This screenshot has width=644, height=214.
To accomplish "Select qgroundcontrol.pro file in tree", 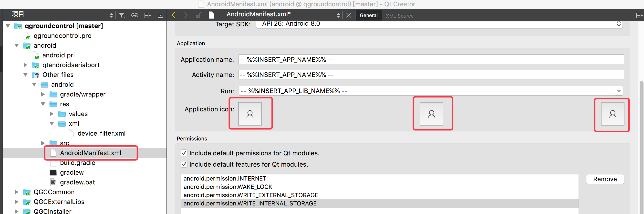I will click(x=62, y=35).
